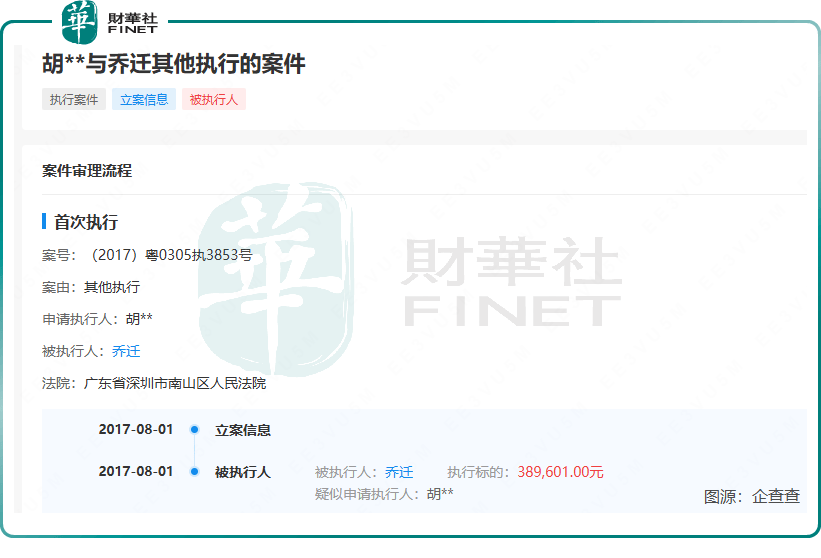Click the first timeline dot beside 立案信息
The width and height of the screenshot is (821, 558).
coord(194,430)
